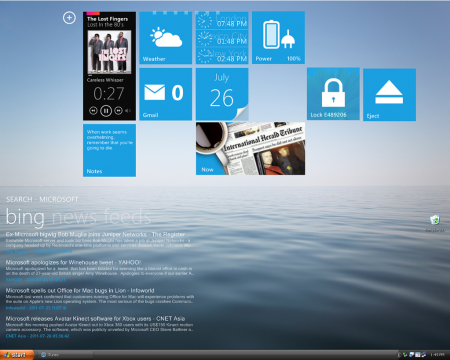The width and height of the screenshot is (450, 360).
Task: Open the July 26 calendar tile
Action: coord(222,94)
